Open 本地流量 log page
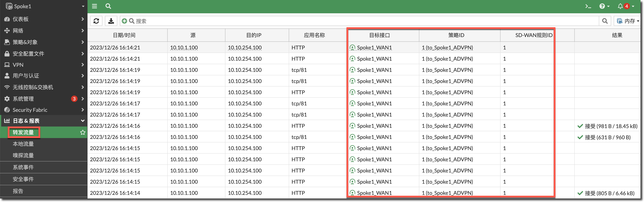This screenshot has height=202, width=644. pos(23,144)
